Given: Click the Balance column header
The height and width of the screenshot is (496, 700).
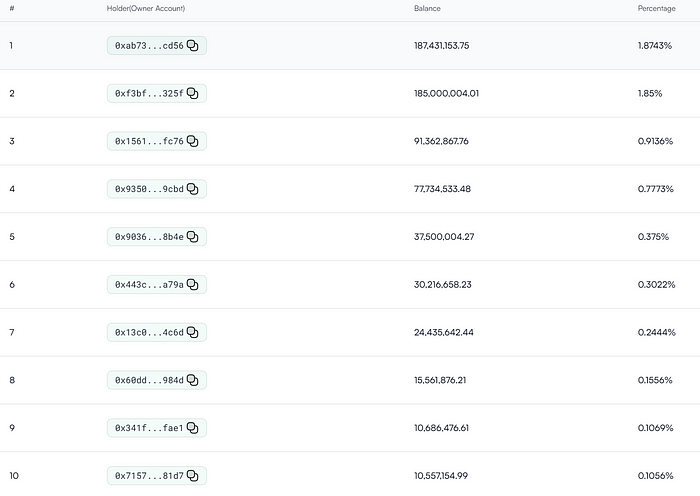Looking at the screenshot, I should tap(427, 9).
